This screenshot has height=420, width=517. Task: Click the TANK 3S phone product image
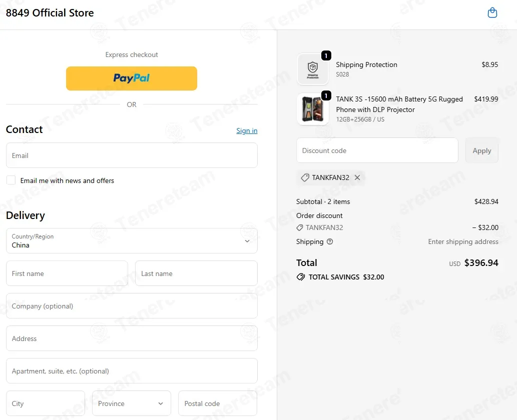tap(313, 109)
